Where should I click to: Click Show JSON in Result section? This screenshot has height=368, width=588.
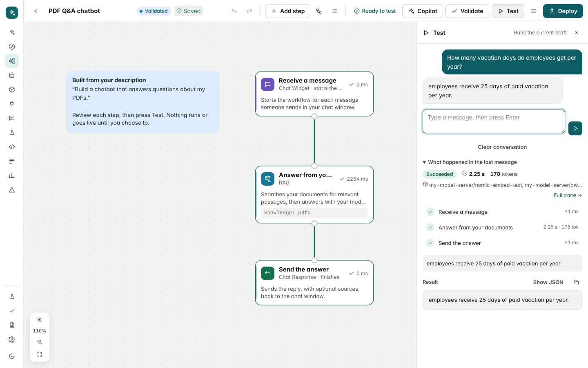(548, 282)
